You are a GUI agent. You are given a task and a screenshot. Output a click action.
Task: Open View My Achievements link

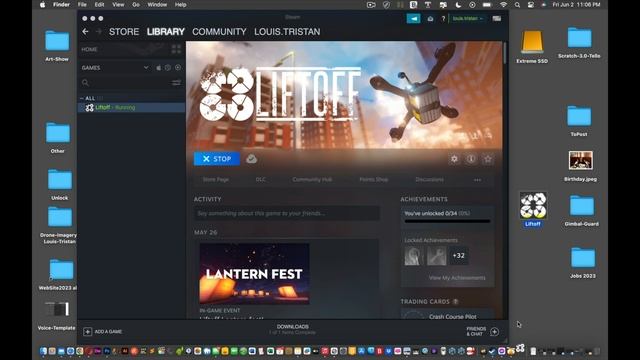click(x=457, y=278)
